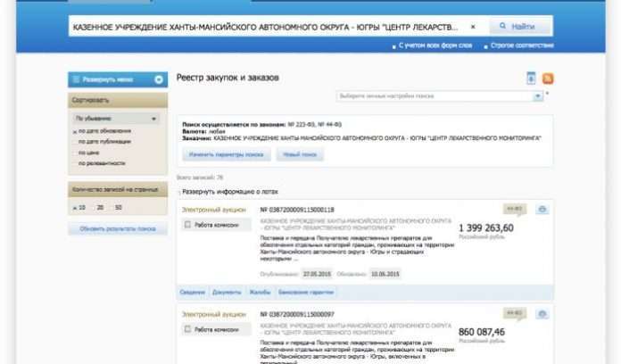Sort by по дате обновления
Viewport: 621px width, 364px height.
coord(102,131)
